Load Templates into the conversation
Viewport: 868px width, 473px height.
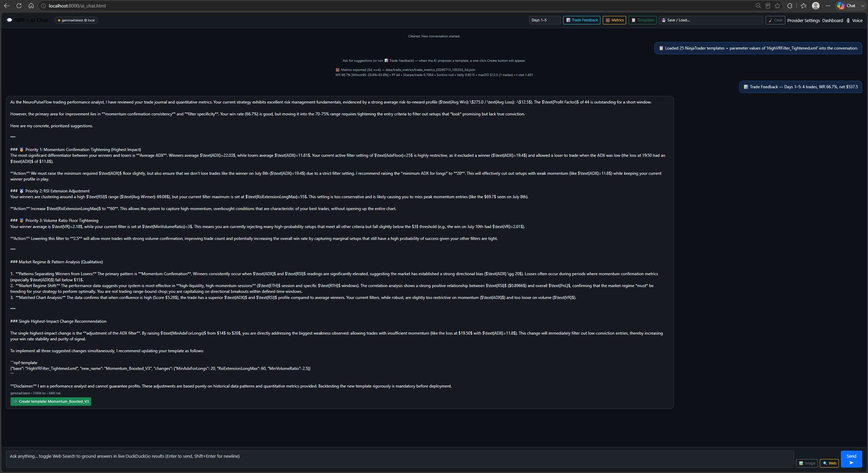pos(642,20)
